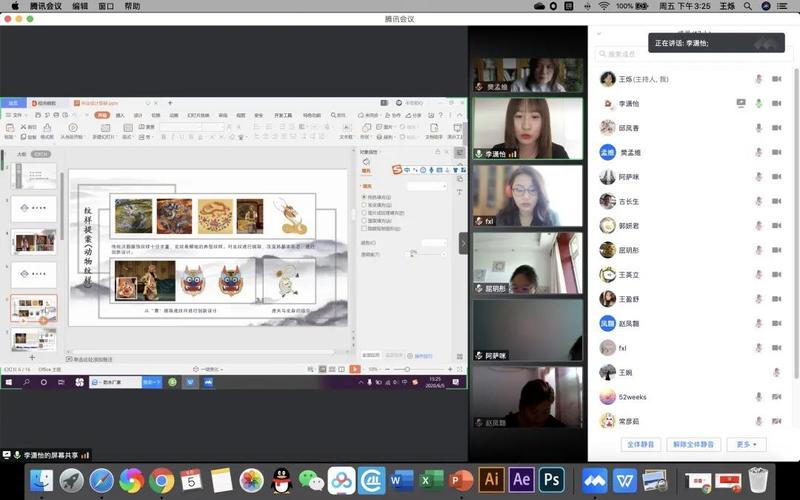
Task: Open Photoshop from the dock
Action: click(x=552, y=480)
